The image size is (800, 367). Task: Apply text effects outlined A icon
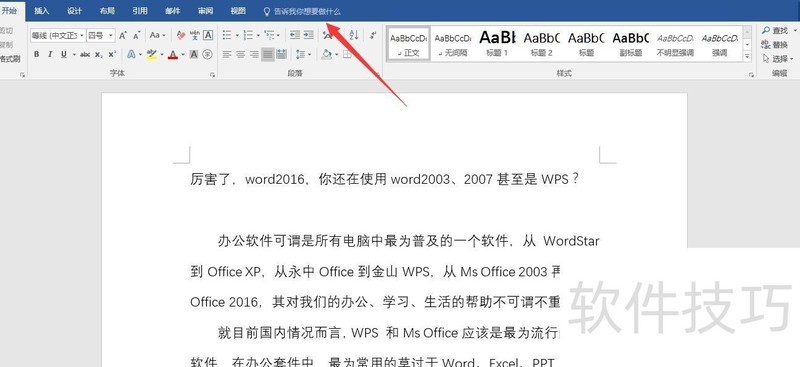click(131, 54)
